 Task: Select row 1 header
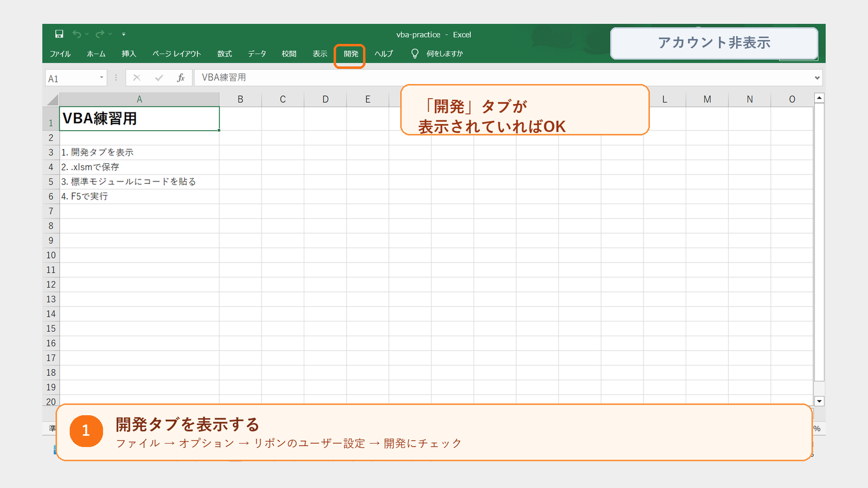point(51,119)
